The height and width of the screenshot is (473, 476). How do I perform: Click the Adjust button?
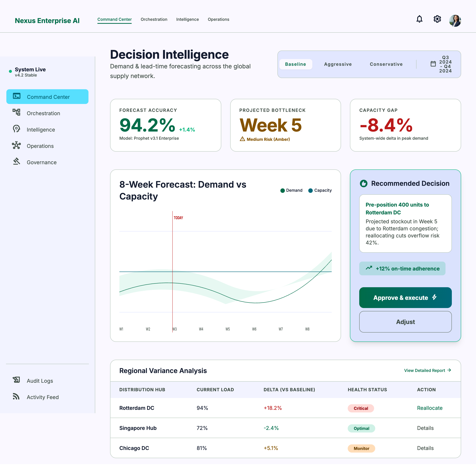tap(405, 322)
